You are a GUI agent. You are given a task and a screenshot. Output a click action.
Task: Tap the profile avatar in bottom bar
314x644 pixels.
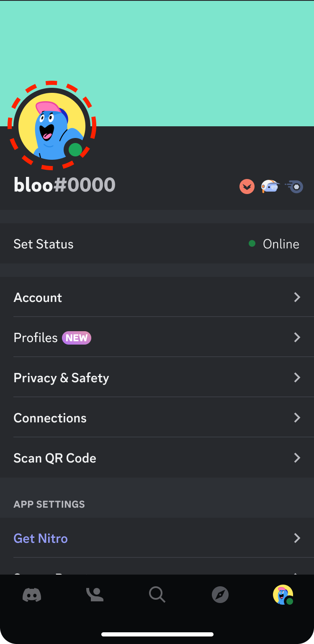(x=283, y=594)
